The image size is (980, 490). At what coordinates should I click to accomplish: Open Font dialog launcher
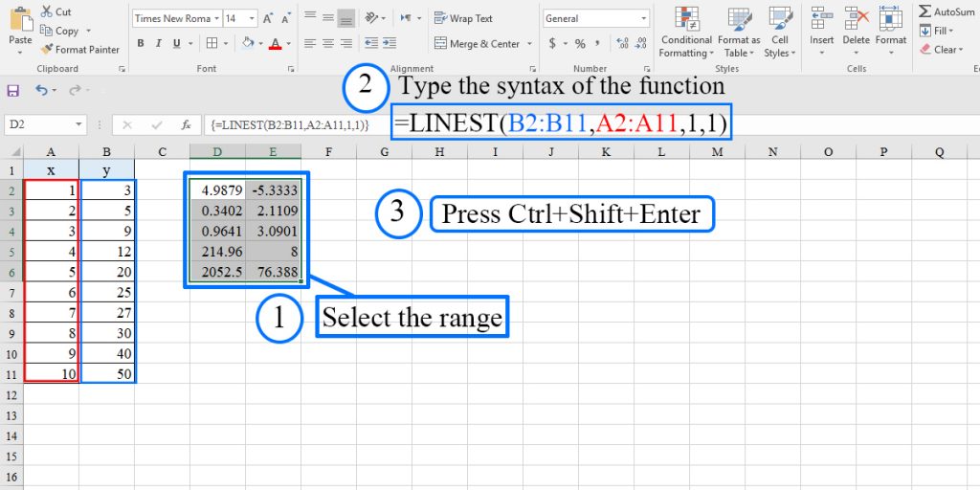pos(291,69)
